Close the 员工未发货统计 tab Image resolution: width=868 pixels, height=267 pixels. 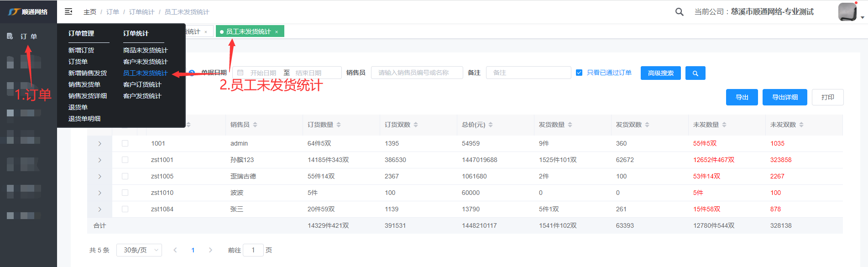(x=277, y=32)
